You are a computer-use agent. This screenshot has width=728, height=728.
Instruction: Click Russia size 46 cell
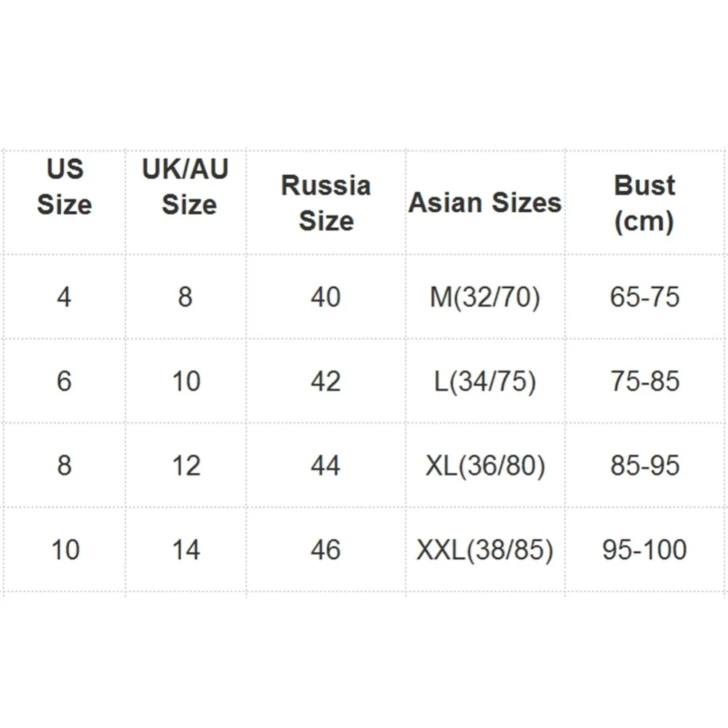(326, 550)
